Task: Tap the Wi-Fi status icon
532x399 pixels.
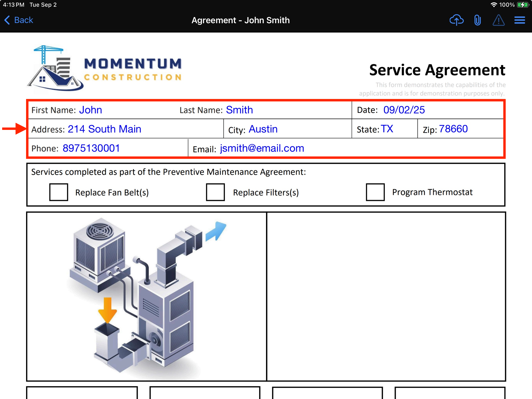Action: pos(493,5)
